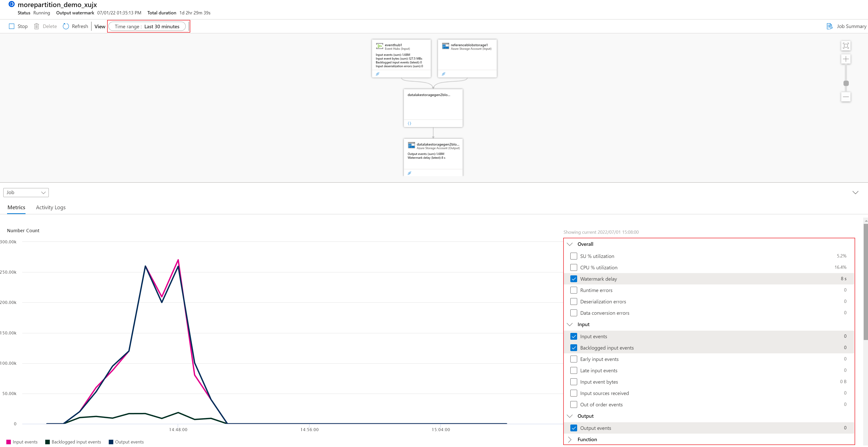Expand the Function metrics section
This screenshot has width=868, height=447.
pyautogui.click(x=570, y=440)
